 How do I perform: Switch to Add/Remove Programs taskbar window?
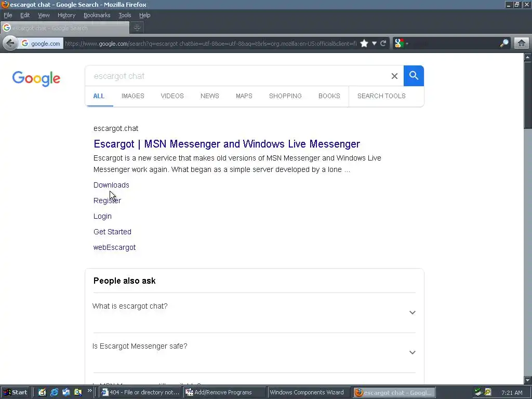224,392
